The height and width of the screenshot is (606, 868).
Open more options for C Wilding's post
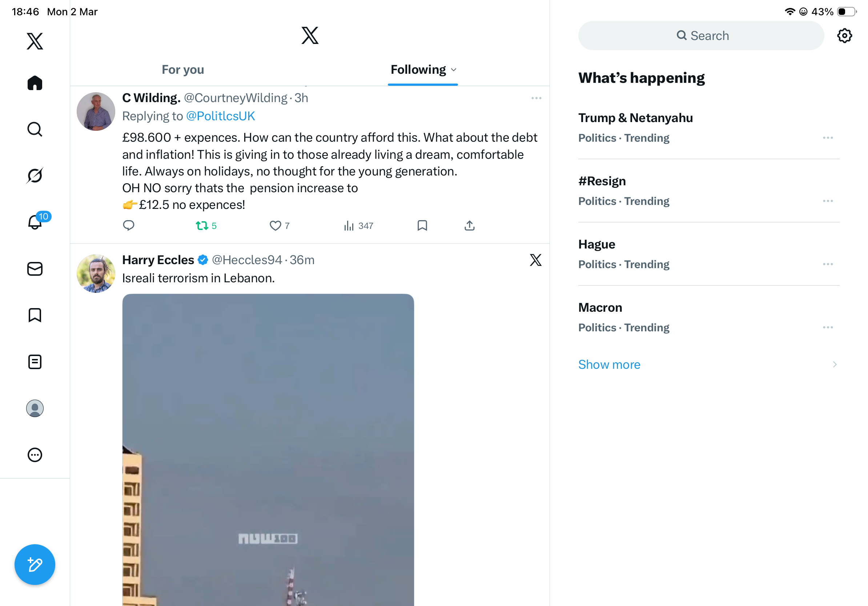536,98
